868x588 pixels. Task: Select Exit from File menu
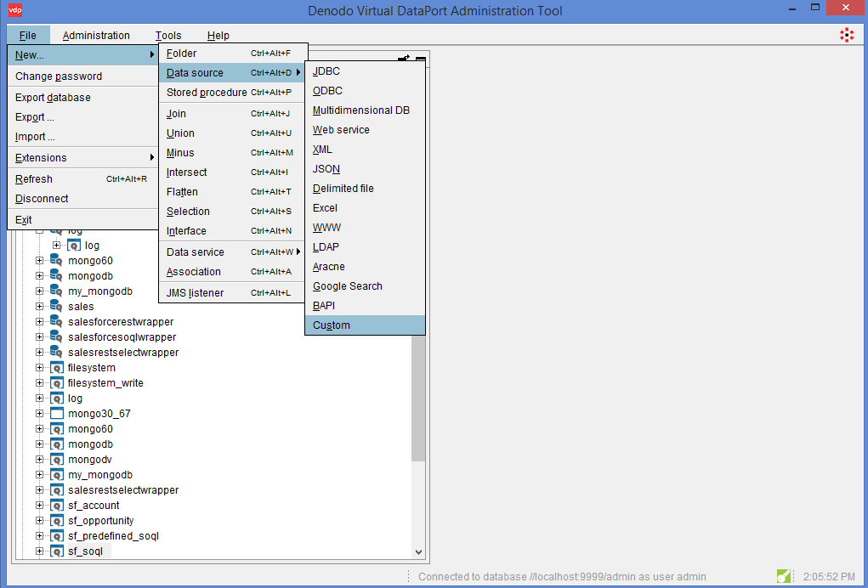[83, 219]
